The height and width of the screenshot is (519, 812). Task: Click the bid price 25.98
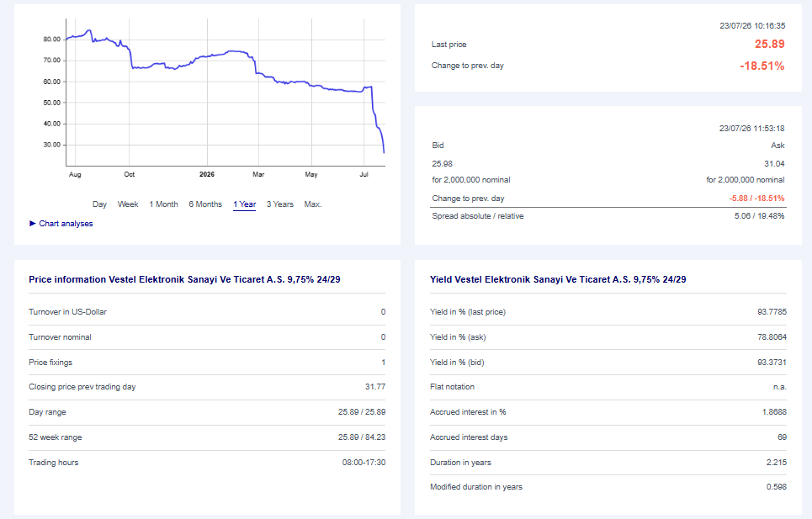[x=443, y=164]
